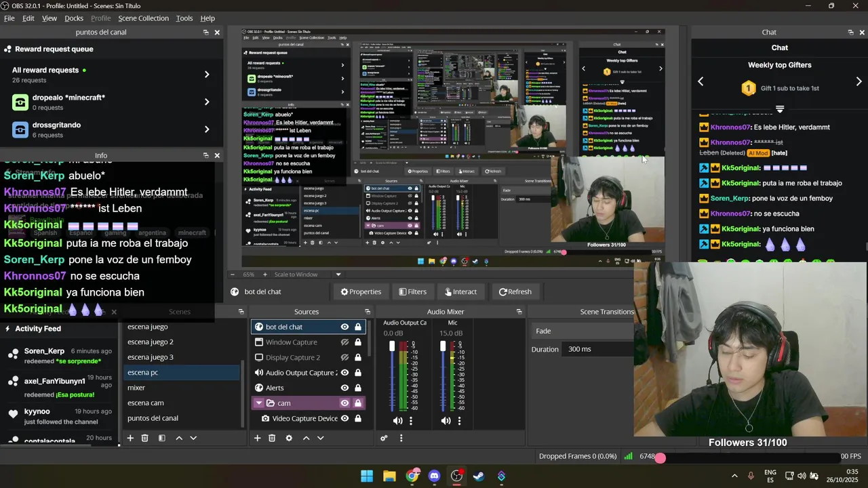Open the Edit menu
The width and height of the screenshot is (868, 488).
pos(28,18)
